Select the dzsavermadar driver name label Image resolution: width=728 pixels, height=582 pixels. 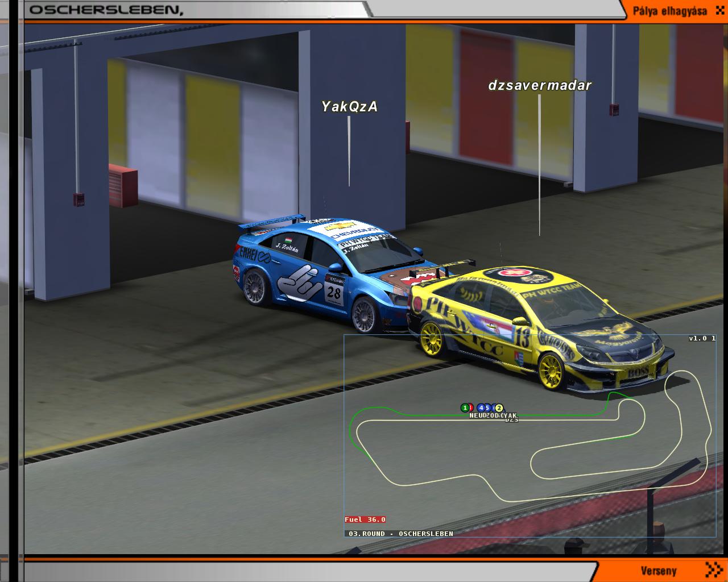[x=540, y=85]
